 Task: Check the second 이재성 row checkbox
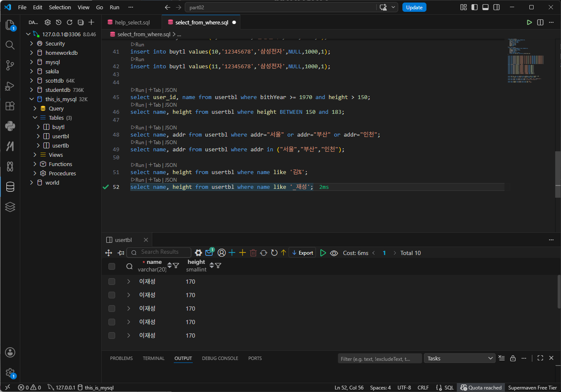pyautogui.click(x=112, y=295)
